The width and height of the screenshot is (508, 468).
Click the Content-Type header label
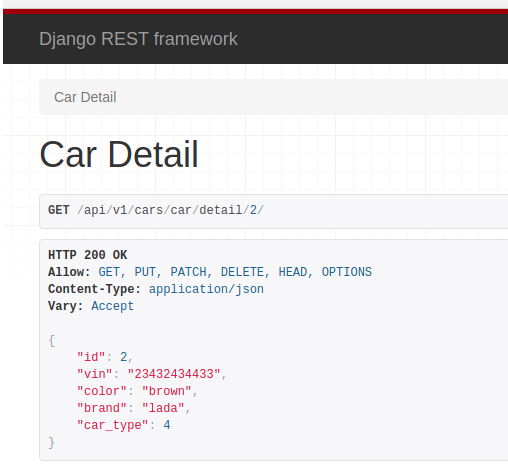pyautogui.click(x=95, y=289)
